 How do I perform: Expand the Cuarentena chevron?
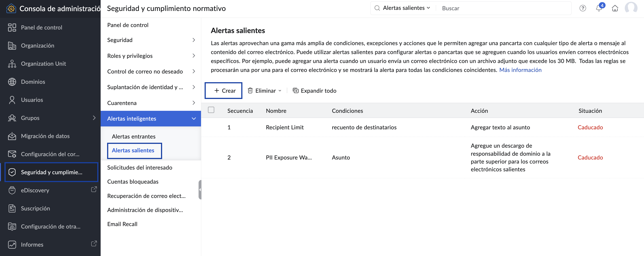194,103
